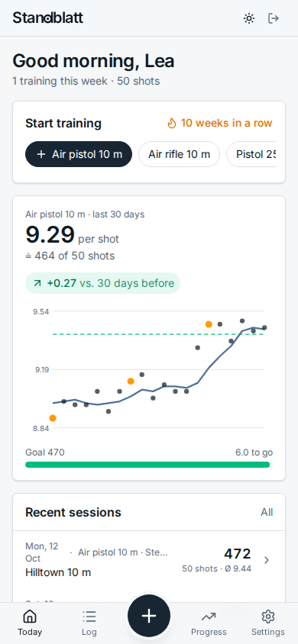
Task: Select the Air rifle 10 m chip
Action: pyautogui.click(x=180, y=154)
